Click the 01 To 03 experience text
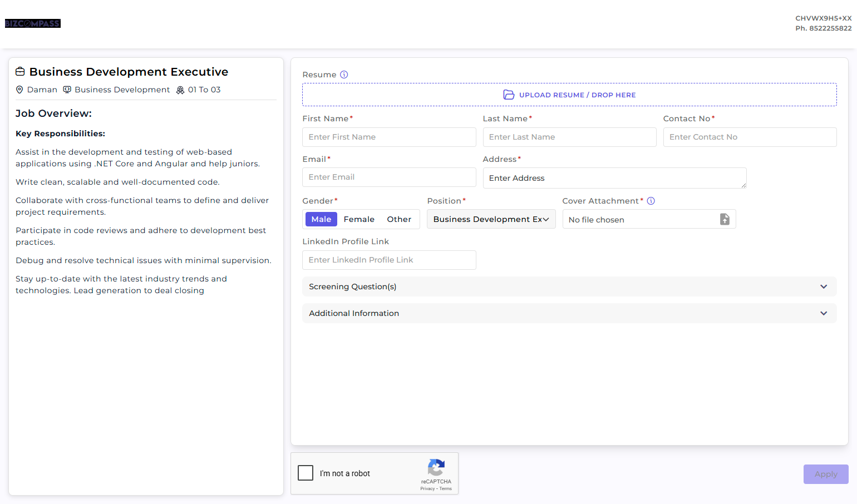Viewport: 857px width, 504px height. (x=204, y=90)
